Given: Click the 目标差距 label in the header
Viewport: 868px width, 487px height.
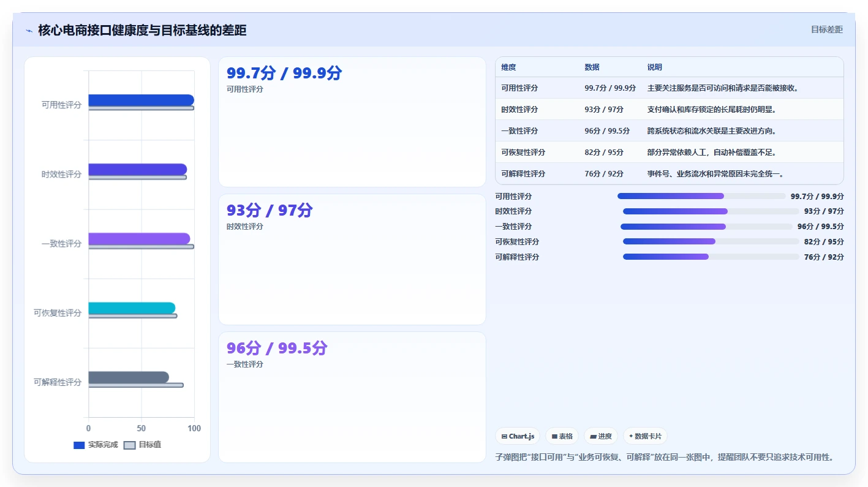Looking at the screenshot, I should click(827, 29).
